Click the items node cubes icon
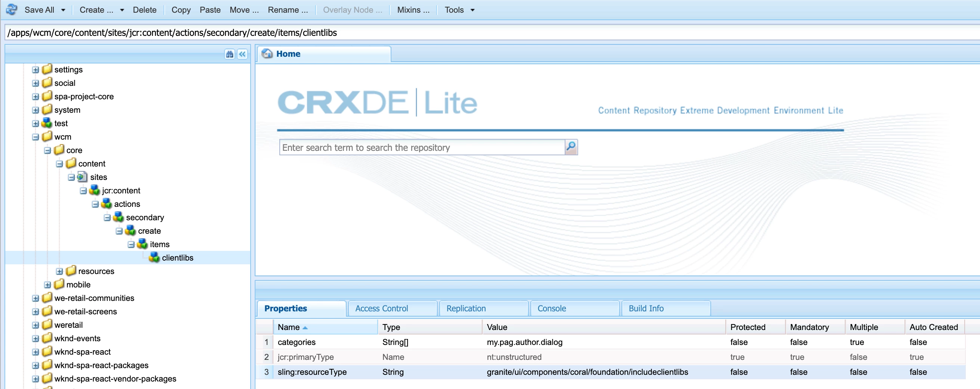Image resolution: width=980 pixels, height=389 pixels. coord(142,244)
